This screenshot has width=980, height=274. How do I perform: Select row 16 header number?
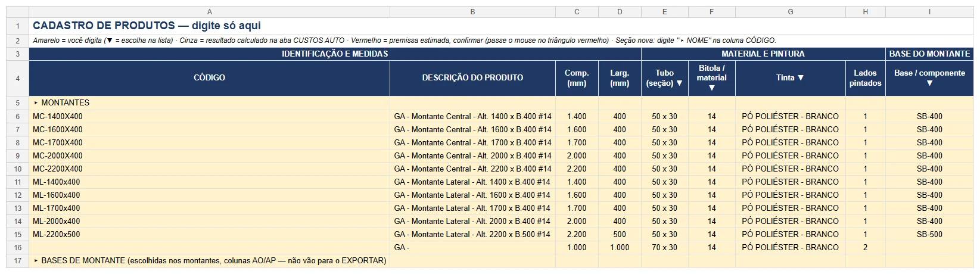click(17, 247)
